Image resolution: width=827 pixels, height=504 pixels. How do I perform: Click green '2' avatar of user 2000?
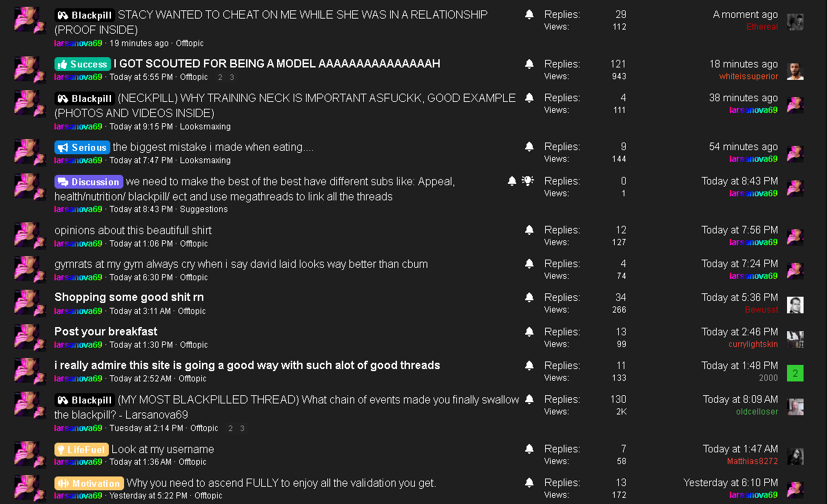click(795, 373)
